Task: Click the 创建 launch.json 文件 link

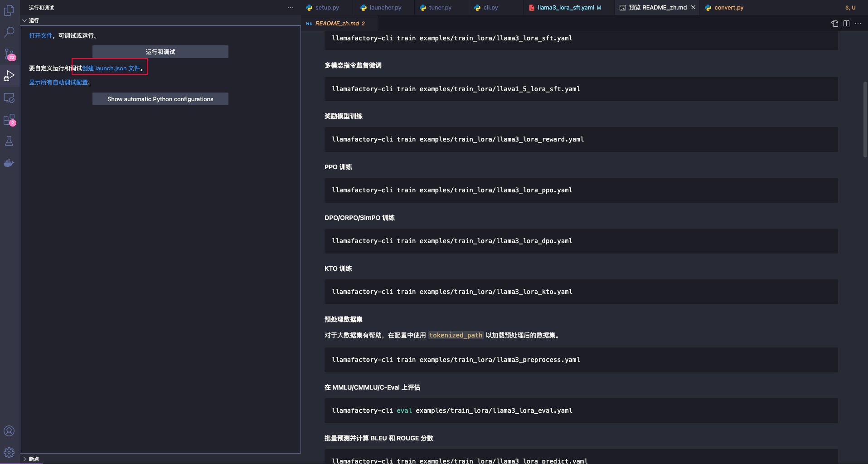Action: [x=111, y=68]
